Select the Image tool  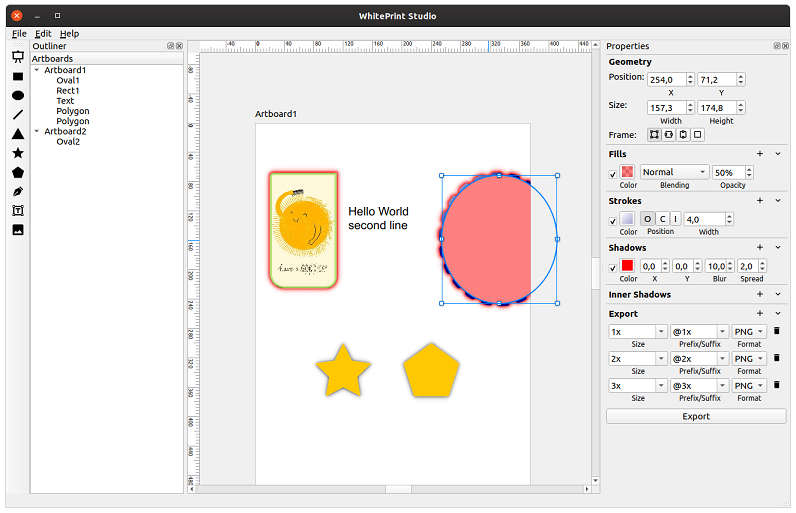click(18, 230)
